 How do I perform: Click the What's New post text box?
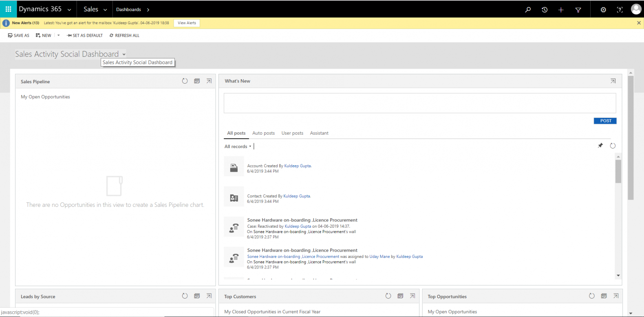[x=419, y=103]
